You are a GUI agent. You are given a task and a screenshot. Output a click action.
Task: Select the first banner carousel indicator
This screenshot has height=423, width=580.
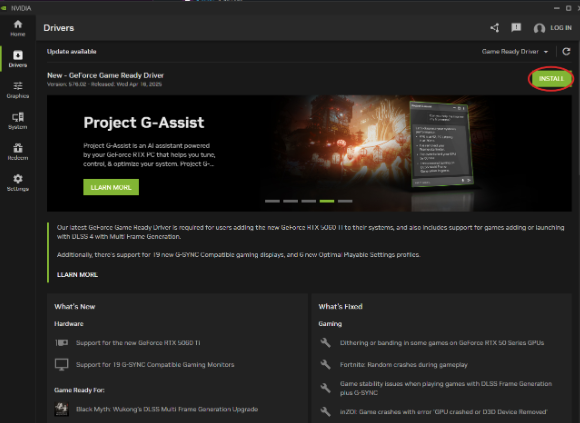point(272,201)
